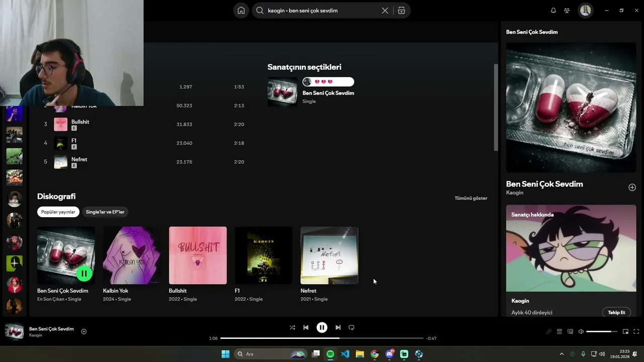Open the Nefret title link under its album

click(308, 291)
